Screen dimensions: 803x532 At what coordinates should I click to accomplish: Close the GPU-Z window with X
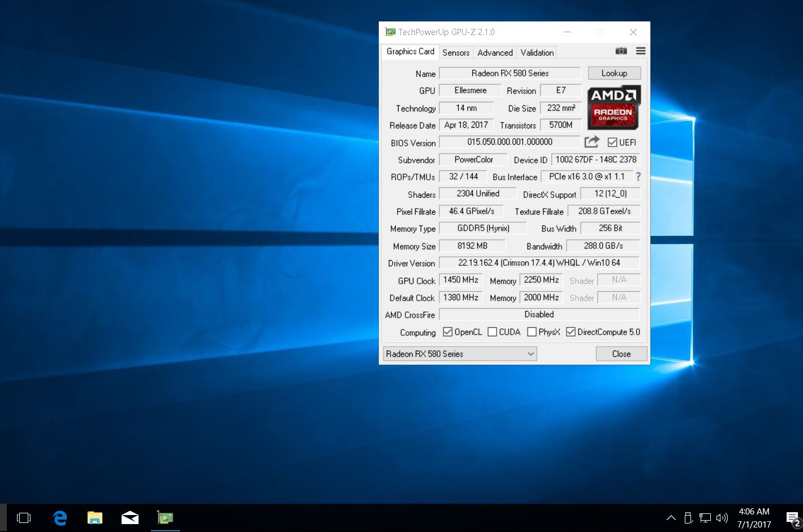633,32
